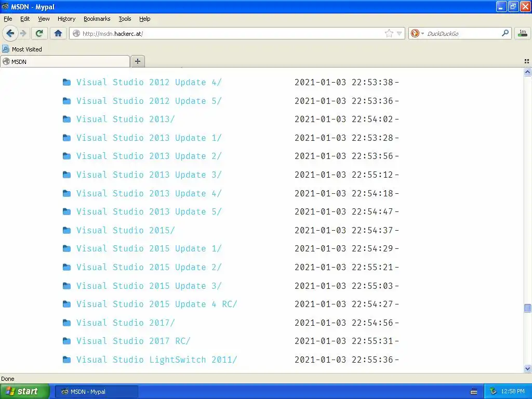
Task: Open Visual Studio 2013 Update 5 link
Action: click(x=149, y=212)
